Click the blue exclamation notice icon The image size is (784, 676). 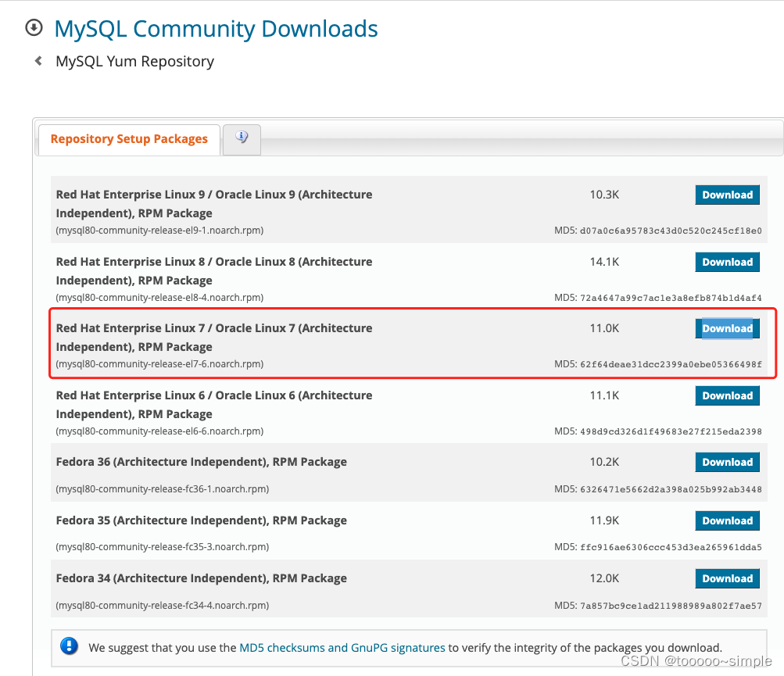69,646
